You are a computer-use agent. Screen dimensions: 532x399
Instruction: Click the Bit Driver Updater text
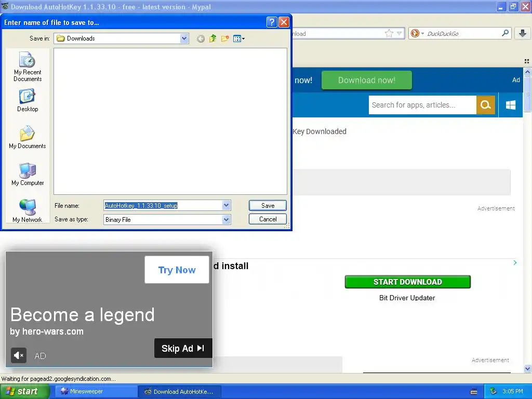coord(407,298)
